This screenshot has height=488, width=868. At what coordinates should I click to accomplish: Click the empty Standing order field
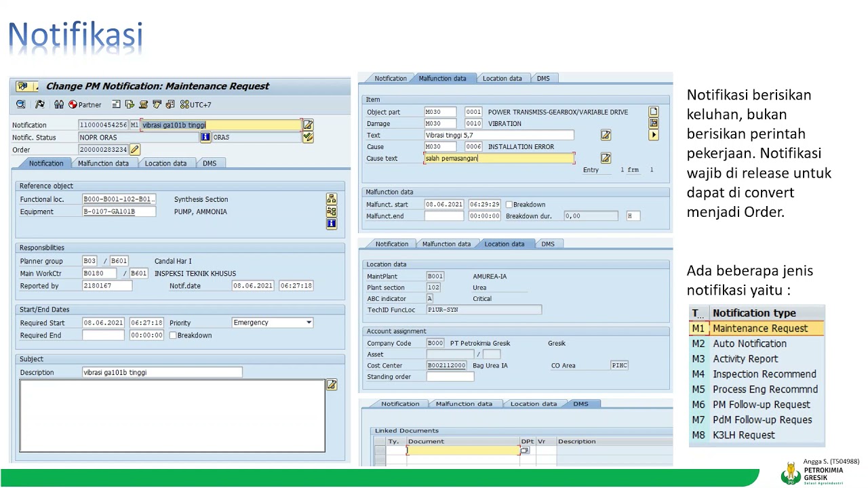point(450,377)
